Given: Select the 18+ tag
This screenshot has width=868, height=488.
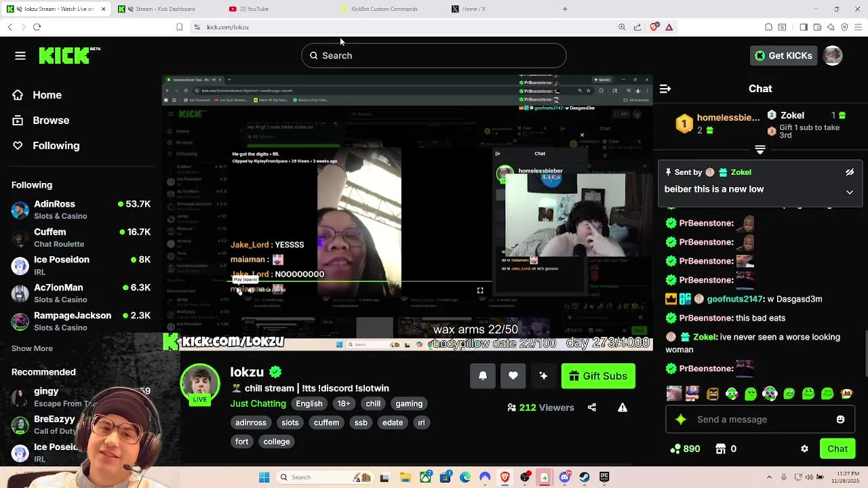Looking at the screenshot, I should pos(344,403).
